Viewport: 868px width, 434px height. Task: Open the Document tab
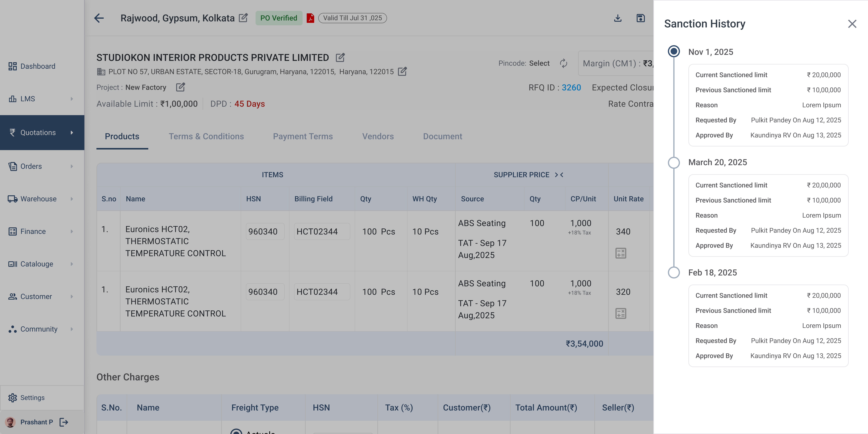(x=442, y=137)
